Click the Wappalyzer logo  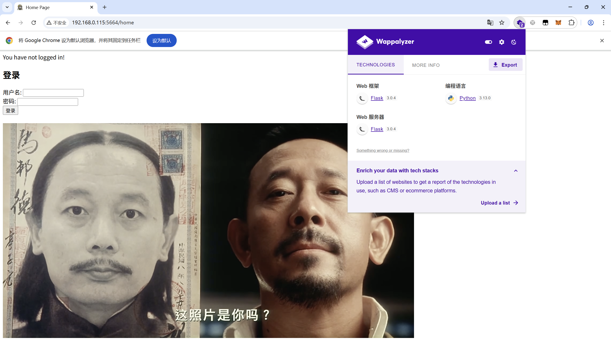385,42
